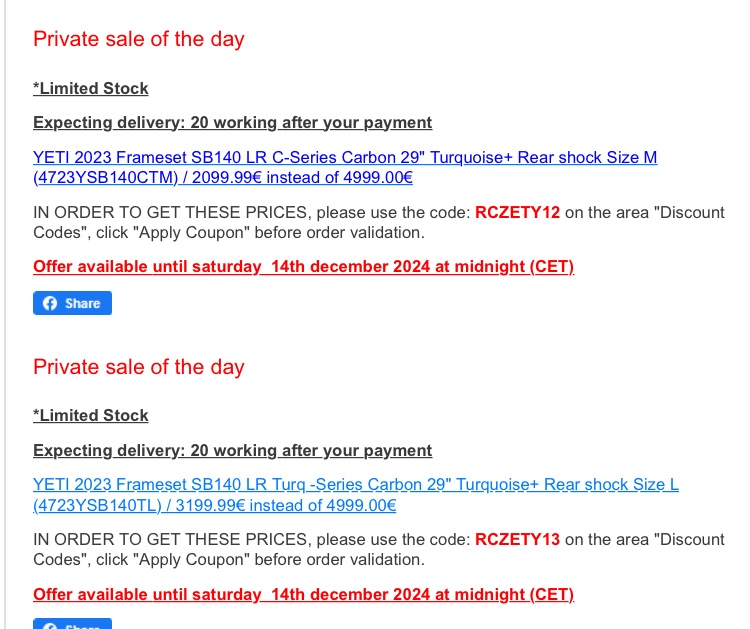This screenshot has width=750, height=629.
Task: Click the second "Offer available until saturday" notice
Action: [x=303, y=594]
